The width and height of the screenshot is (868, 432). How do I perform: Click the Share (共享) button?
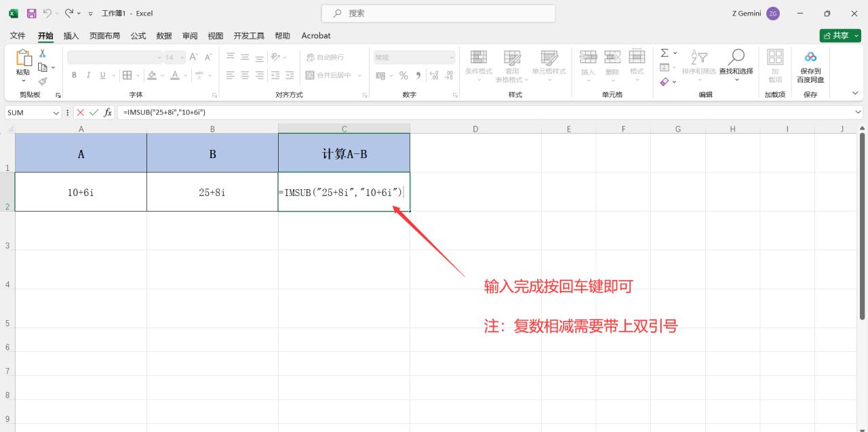[840, 35]
